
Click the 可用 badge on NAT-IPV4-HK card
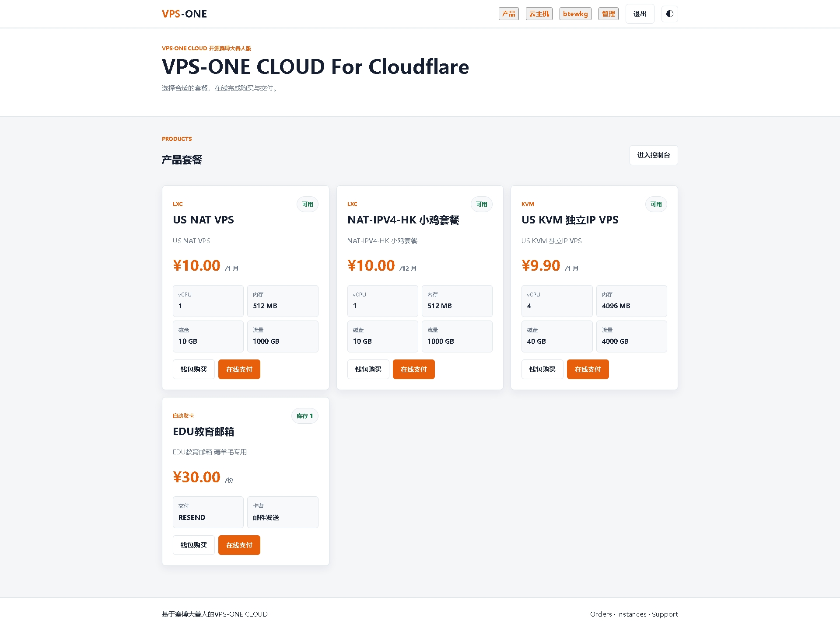(481, 204)
